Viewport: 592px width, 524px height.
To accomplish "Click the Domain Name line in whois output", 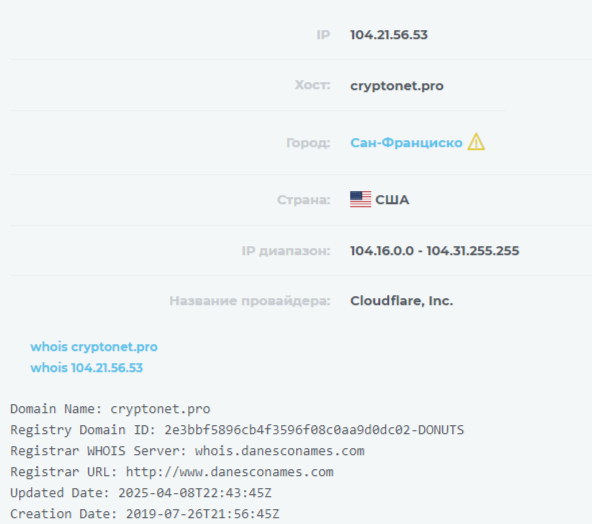I will coord(110,409).
